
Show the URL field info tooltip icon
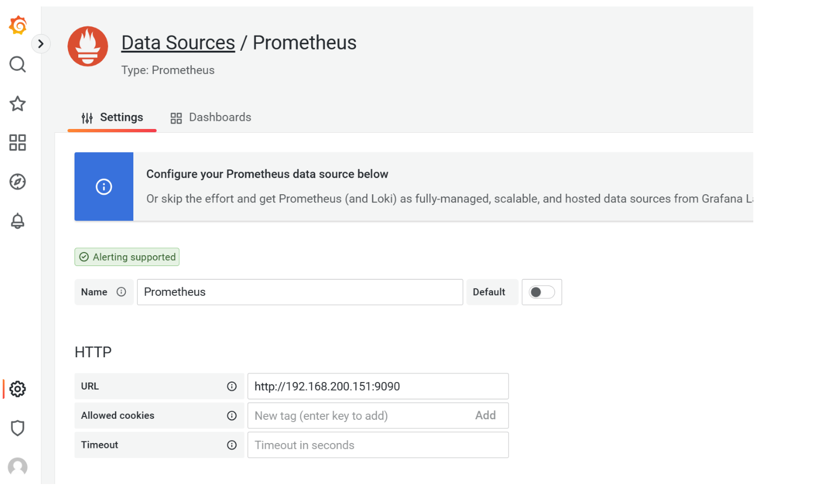click(x=232, y=386)
